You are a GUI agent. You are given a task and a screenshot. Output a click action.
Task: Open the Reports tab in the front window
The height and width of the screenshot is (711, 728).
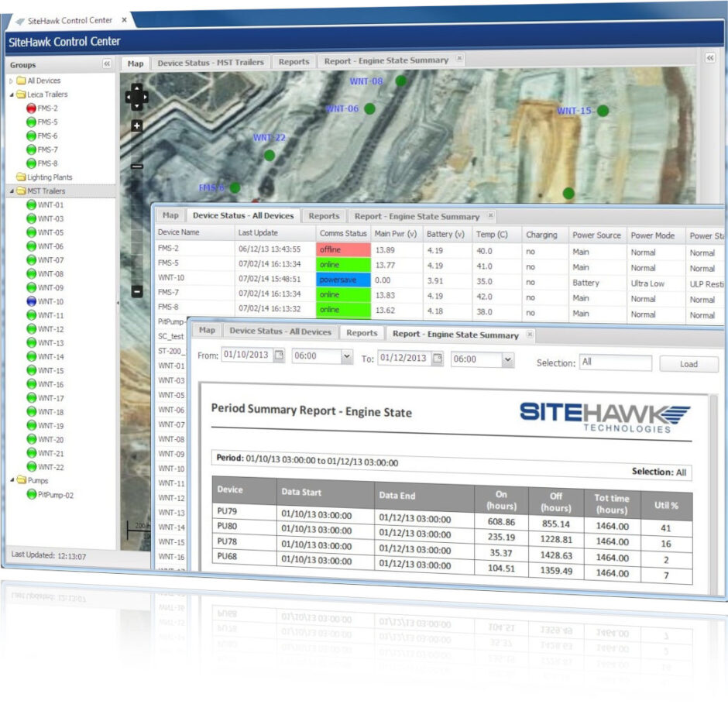362,333
